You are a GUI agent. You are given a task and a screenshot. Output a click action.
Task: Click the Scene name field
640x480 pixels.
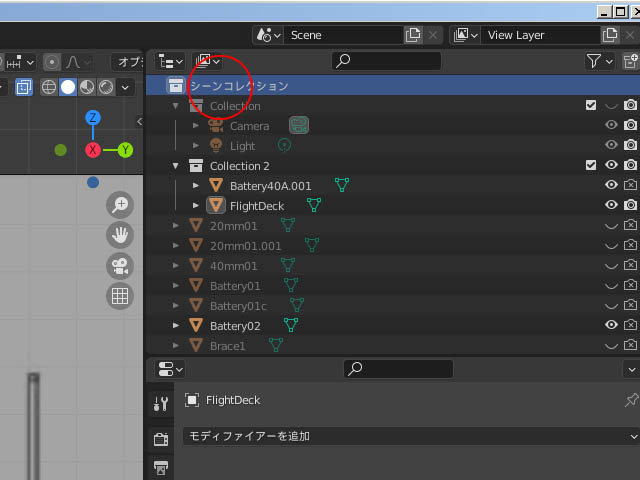tap(344, 35)
